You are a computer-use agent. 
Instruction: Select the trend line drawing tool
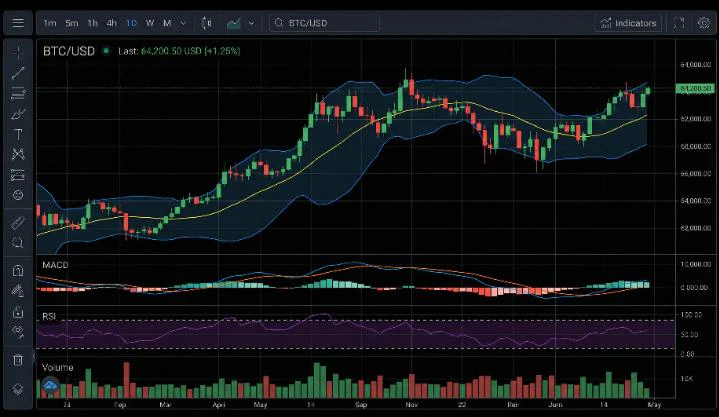point(18,73)
